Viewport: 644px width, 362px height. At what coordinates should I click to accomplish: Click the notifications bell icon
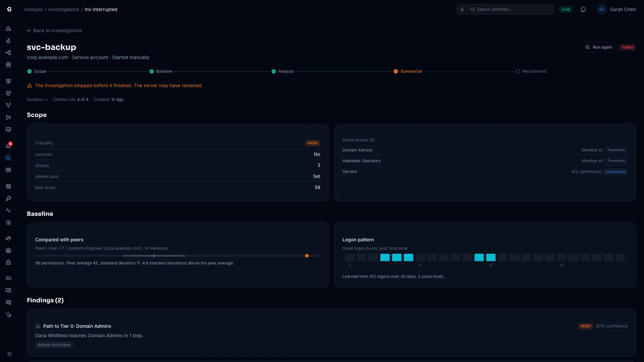583,9
